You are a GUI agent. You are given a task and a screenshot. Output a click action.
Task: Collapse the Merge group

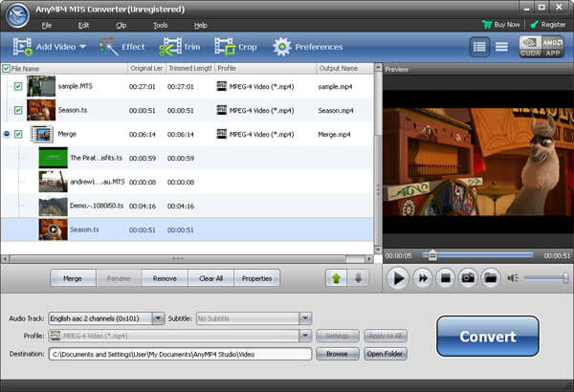7,134
